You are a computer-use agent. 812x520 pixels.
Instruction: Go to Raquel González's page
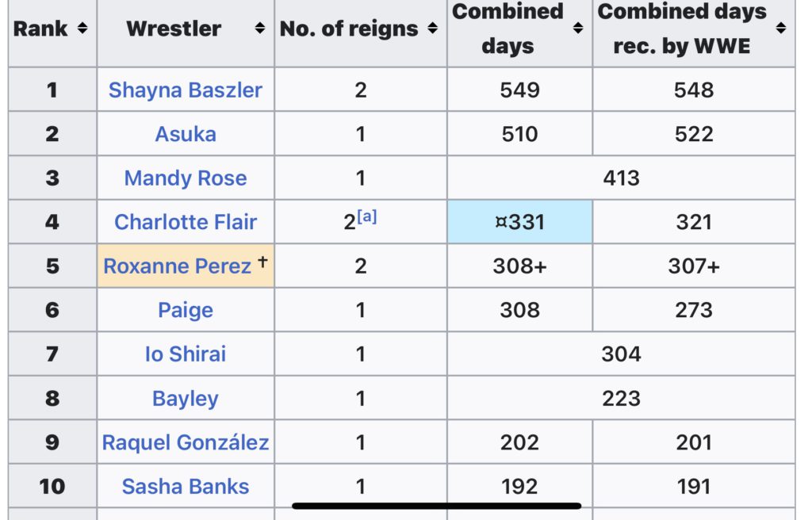186,442
